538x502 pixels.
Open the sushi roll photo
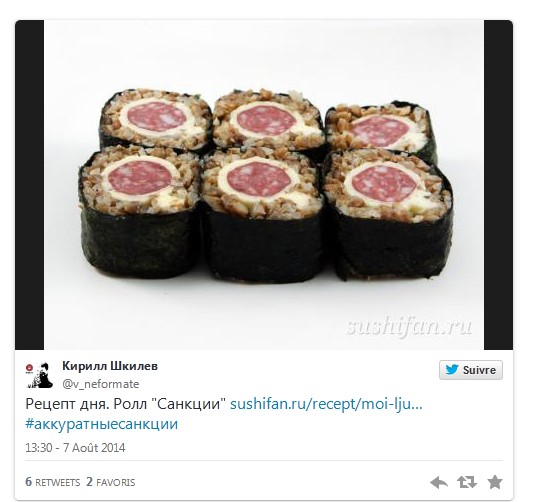click(264, 185)
